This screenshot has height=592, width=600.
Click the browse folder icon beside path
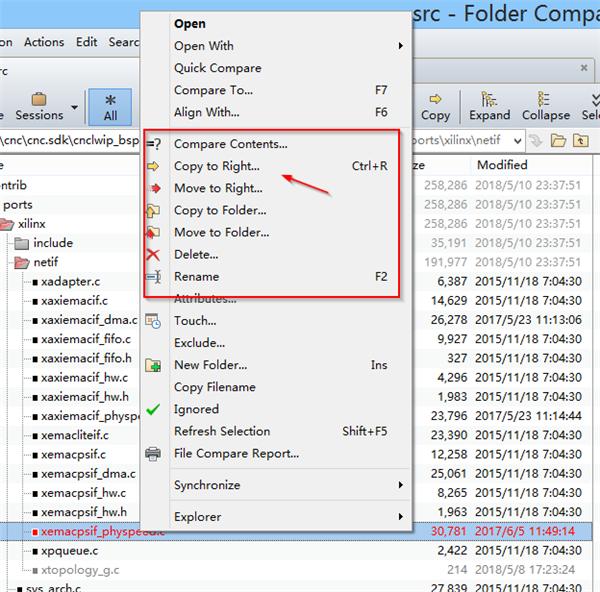[x=558, y=141]
